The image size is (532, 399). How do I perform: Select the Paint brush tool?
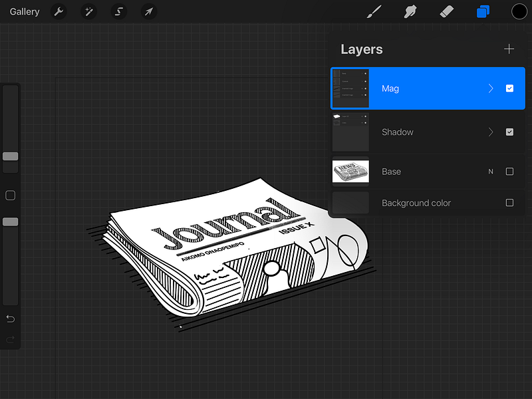(374, 11)
